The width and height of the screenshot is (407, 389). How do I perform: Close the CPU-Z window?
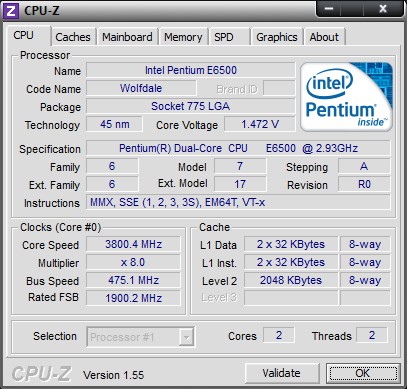(x=383, y=9)
